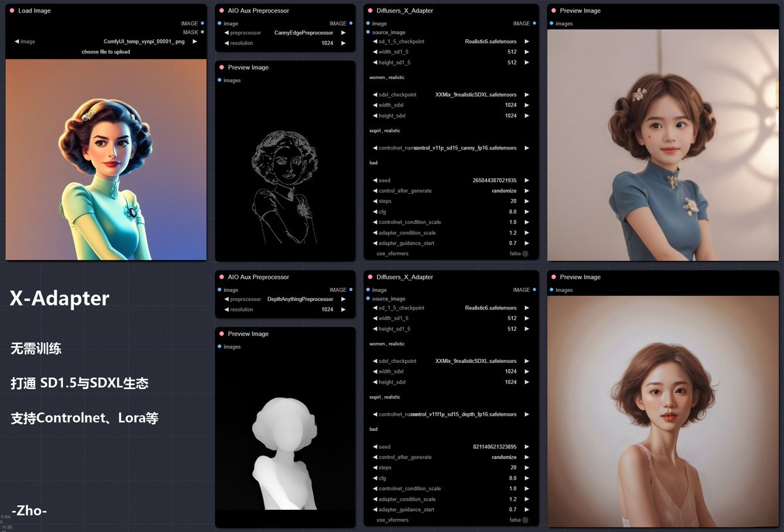Collapse Preview Image node showing short-haired woman in camisole
The height and width of the screenshot is (532, 784).
pos(554,277)
